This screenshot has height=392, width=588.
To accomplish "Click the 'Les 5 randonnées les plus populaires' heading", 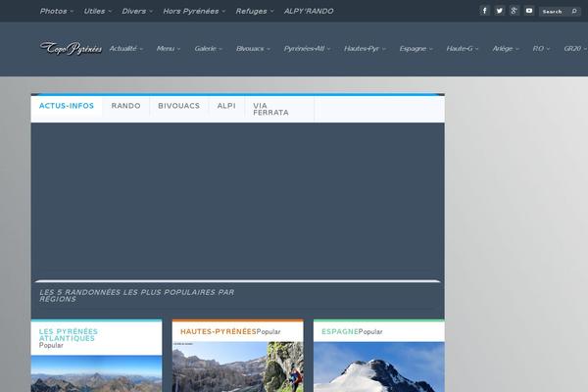I will point(137,296).
